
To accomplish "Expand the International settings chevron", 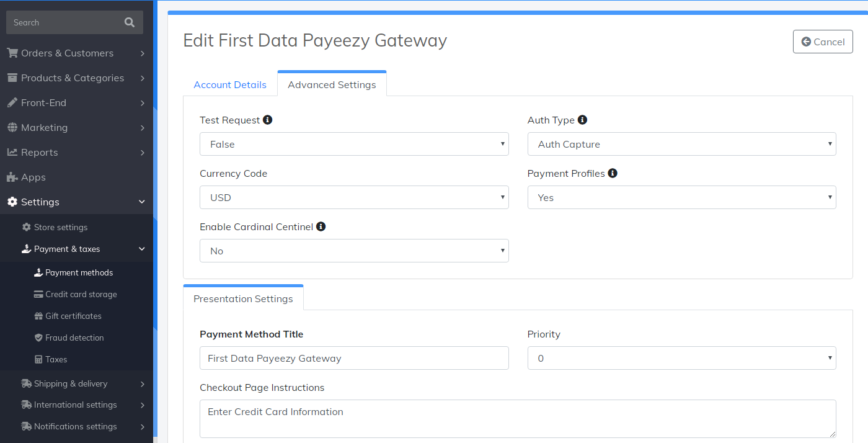I will point(143,405).
